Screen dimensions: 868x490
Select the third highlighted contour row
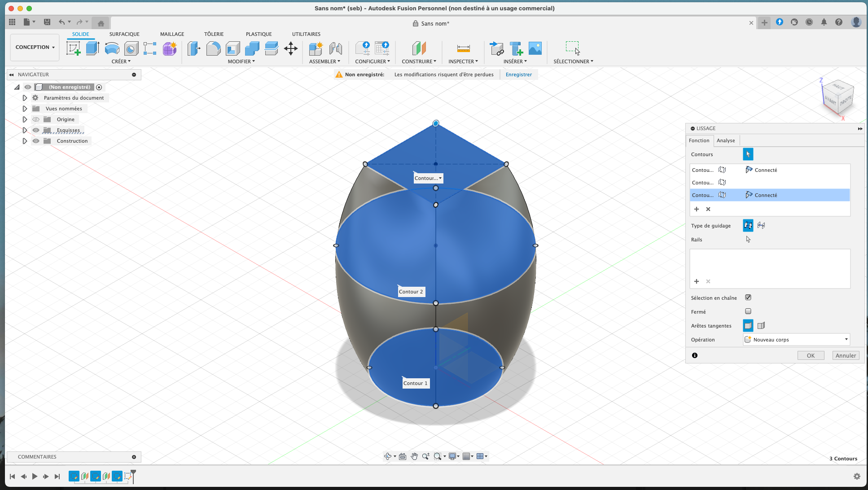[x=770, y=195]
